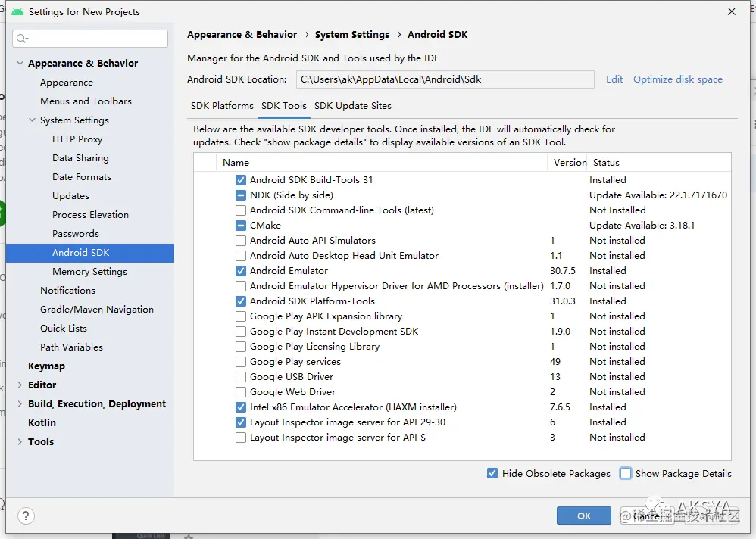Uncheck Hide Obsolete Packages
756x539 pixels.
pos(492,473)
